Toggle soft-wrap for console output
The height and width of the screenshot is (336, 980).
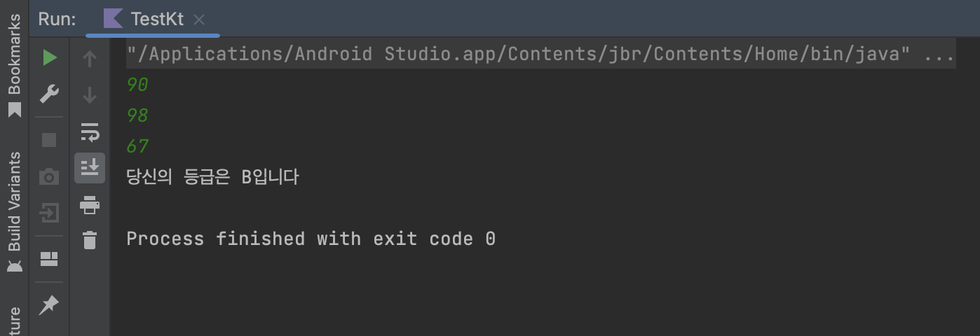click(x=90, y=132)
